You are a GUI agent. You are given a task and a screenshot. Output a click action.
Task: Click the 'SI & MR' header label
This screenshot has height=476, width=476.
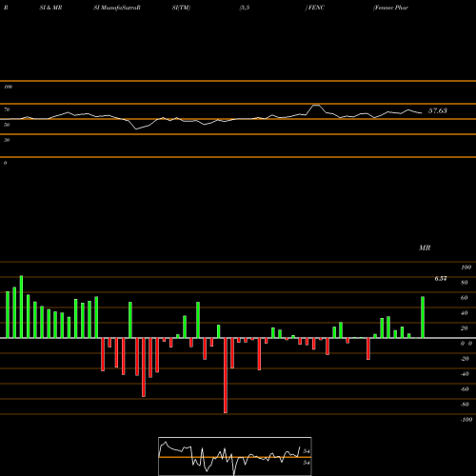point(50,8)
